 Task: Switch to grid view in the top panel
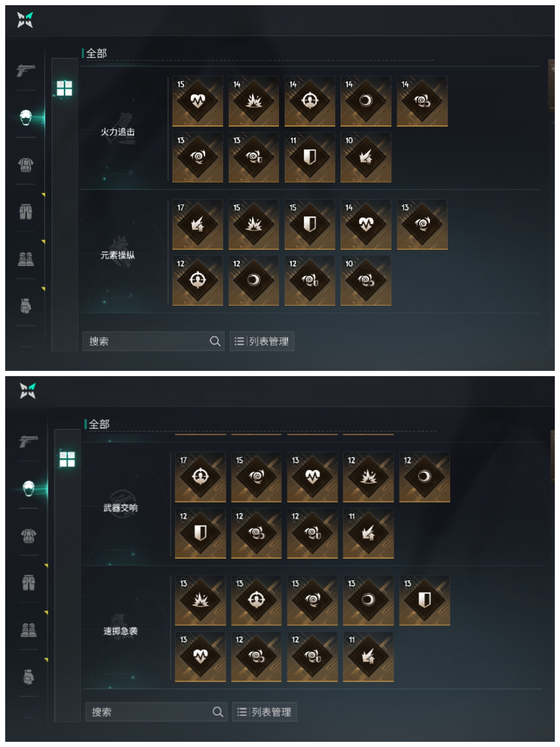pyautogui.click(x=64, y=88)
